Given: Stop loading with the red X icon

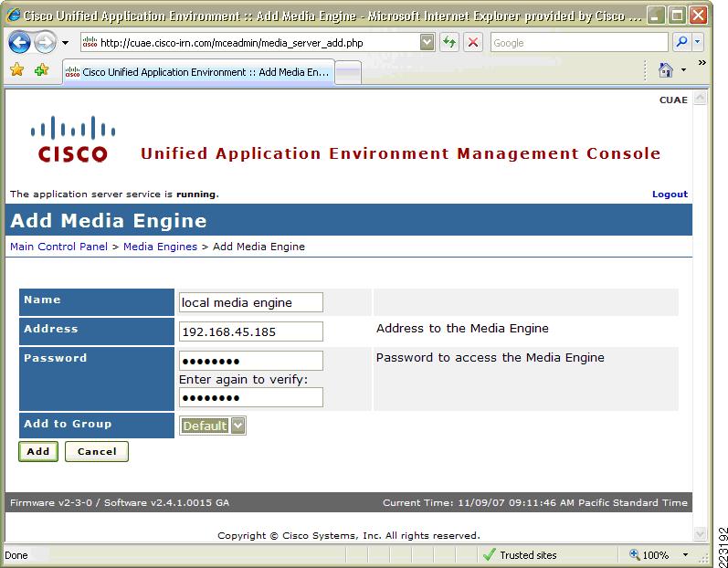Looking at the screenshot, I should 473,43.
